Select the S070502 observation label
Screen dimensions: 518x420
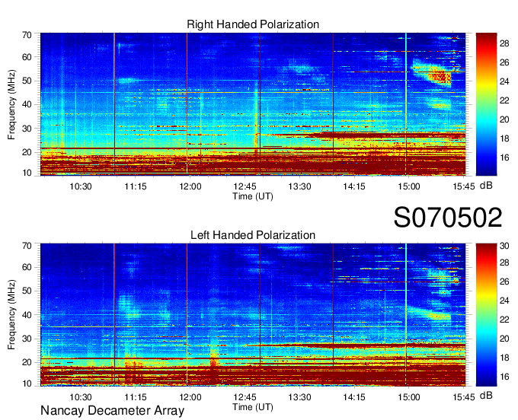pyautogui.click(x=448, y=218)
